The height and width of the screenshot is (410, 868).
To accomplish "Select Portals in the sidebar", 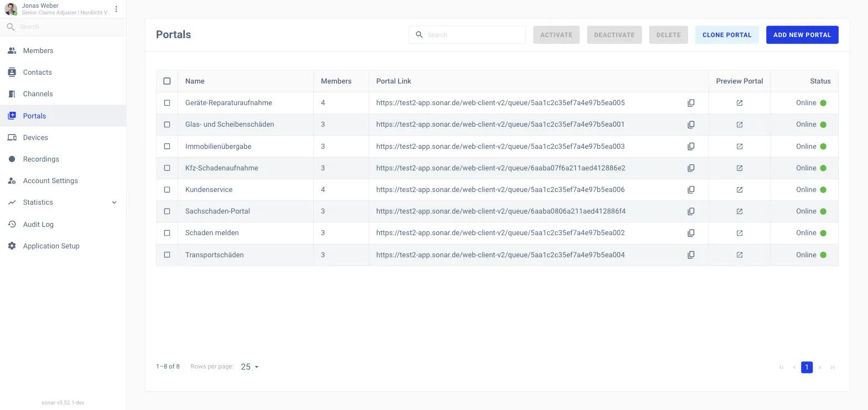I will pyautogui.click(x=63, y=116).
